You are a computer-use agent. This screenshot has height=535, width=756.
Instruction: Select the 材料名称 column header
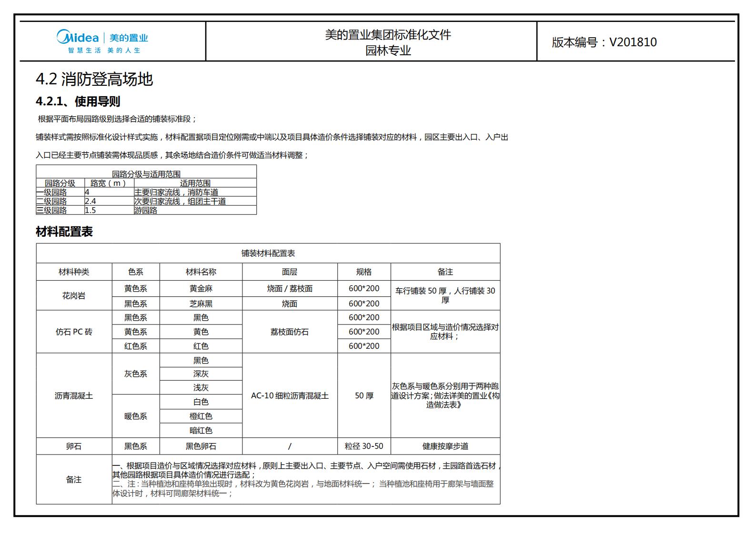click(x=201, y=272)
